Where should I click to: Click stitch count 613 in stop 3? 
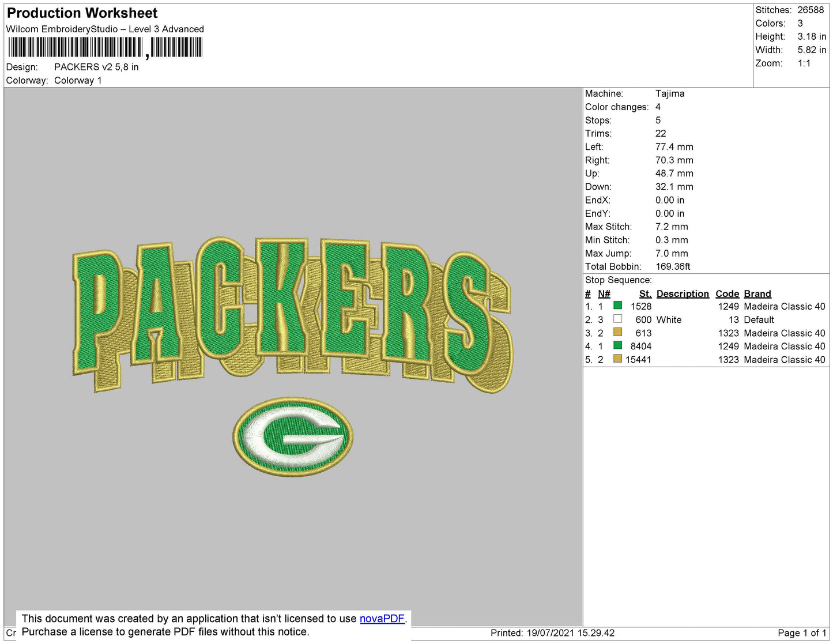coord(643,333)
